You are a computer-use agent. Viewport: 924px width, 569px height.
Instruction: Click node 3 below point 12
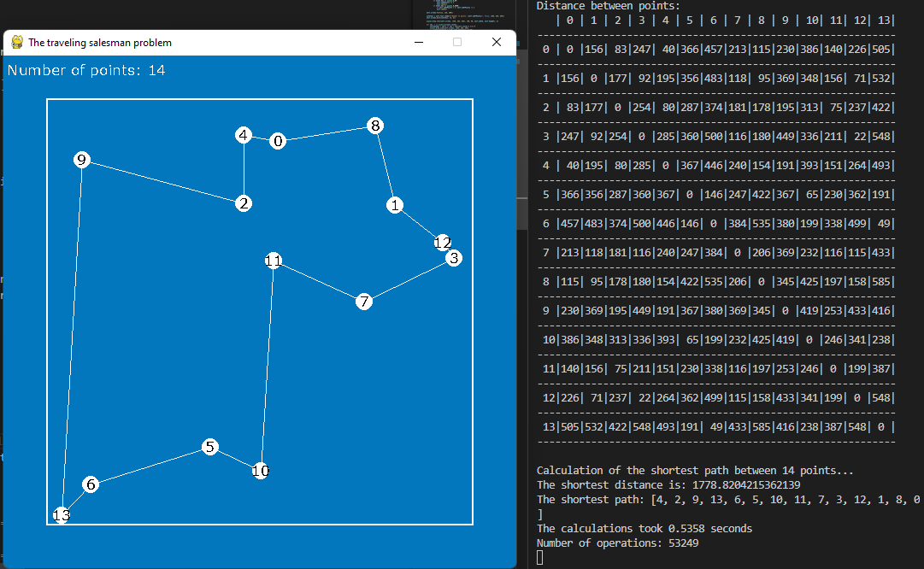point(453,257)
